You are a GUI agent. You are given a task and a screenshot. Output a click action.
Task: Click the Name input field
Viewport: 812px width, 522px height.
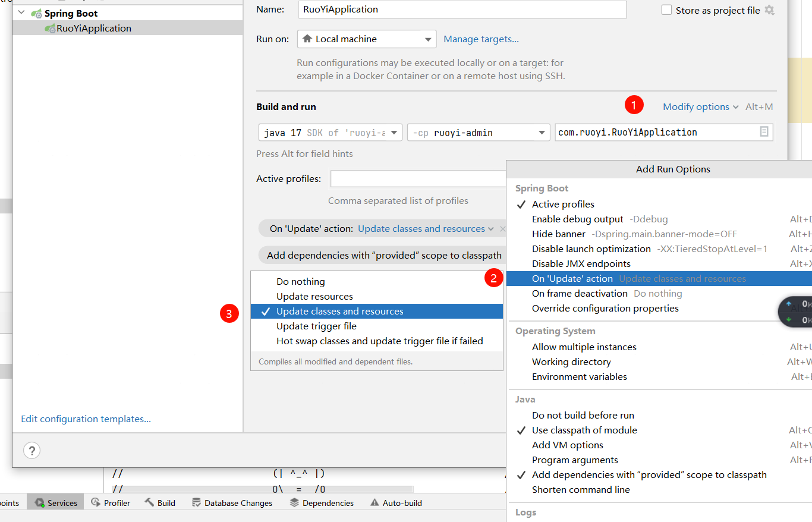pyautogui.click(x=462, y=9)
